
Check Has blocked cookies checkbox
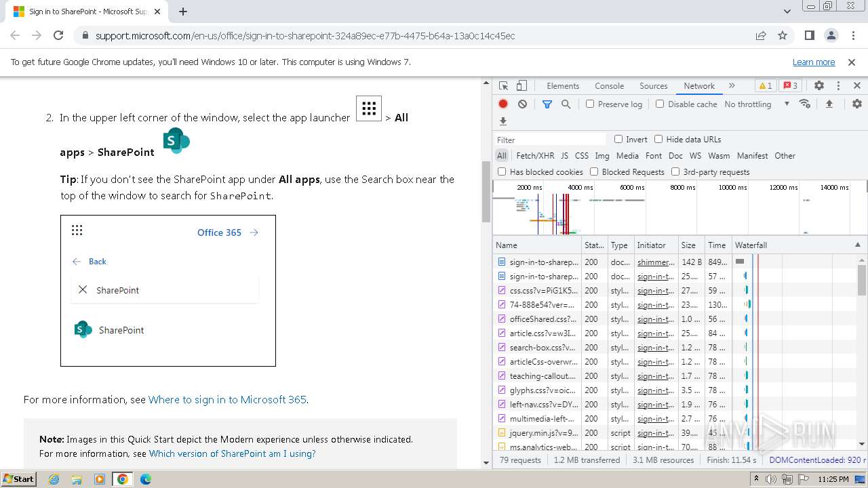pos(502,171)
